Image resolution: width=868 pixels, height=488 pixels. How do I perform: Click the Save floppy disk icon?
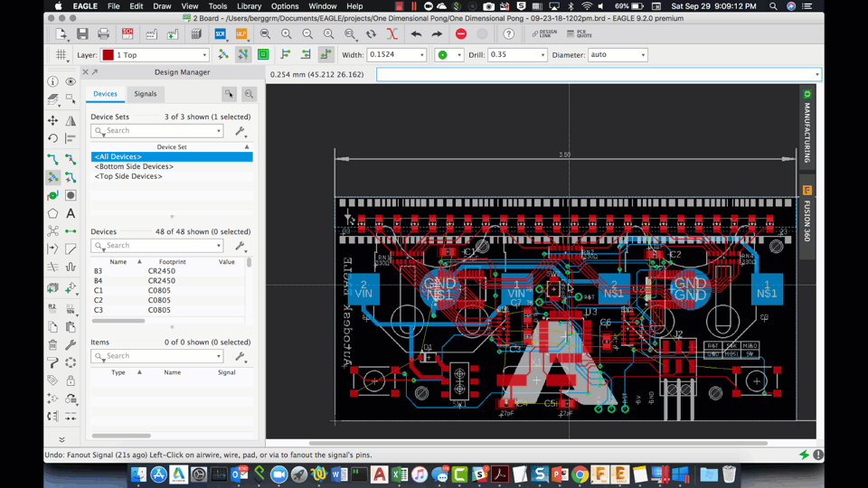coord(82,34)
